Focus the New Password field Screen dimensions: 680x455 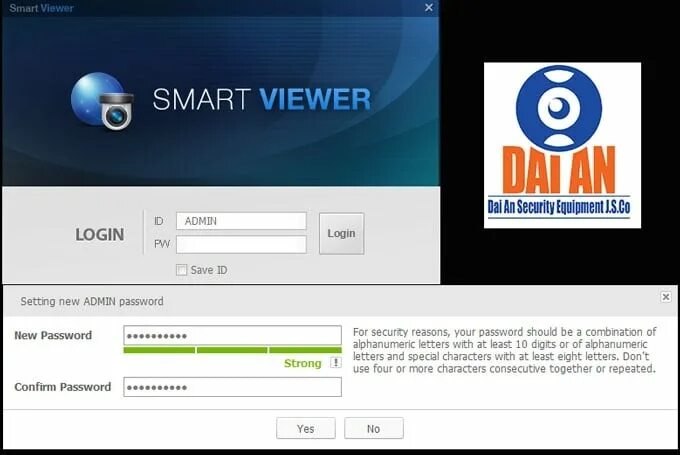coord(232,335)
